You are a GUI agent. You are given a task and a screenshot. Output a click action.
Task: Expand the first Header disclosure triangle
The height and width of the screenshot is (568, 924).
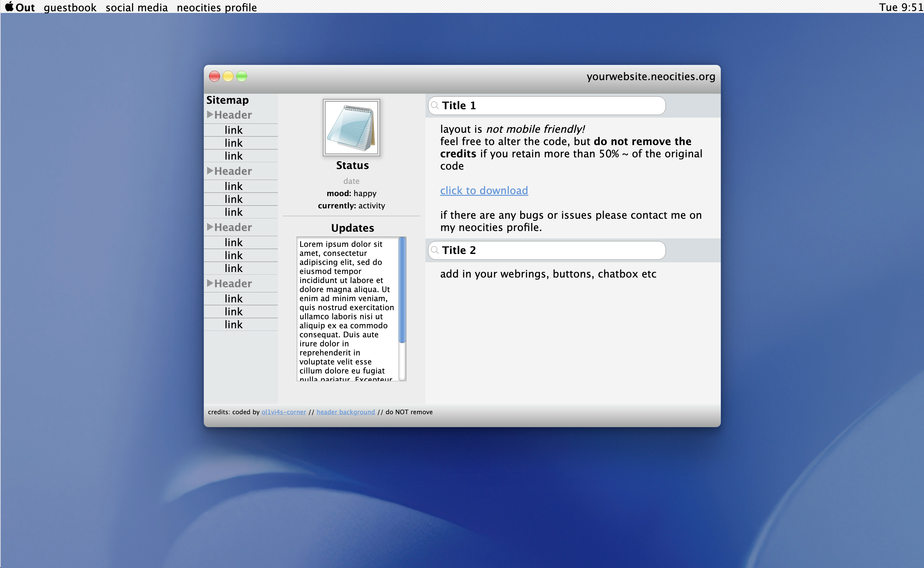click(x=210, y=115)
